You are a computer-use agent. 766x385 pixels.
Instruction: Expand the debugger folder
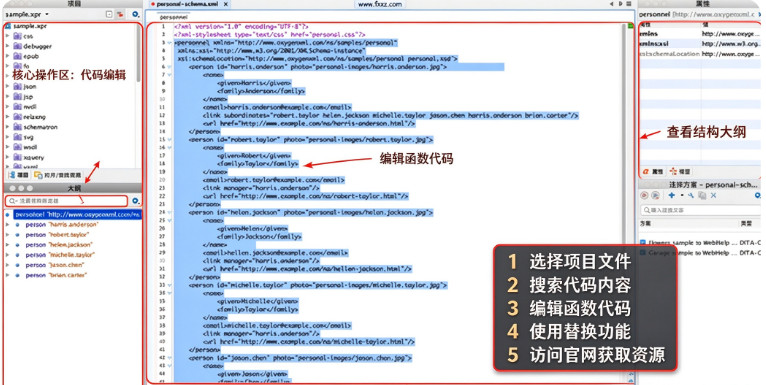coord(7,46)
